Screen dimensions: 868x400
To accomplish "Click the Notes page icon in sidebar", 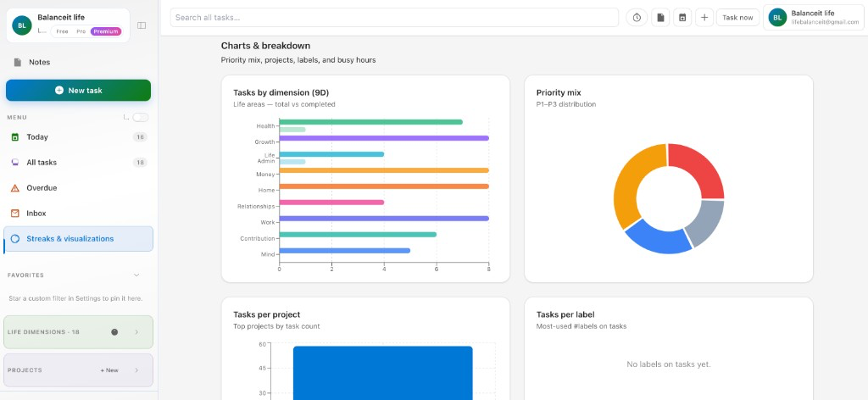I will (17, 62).
